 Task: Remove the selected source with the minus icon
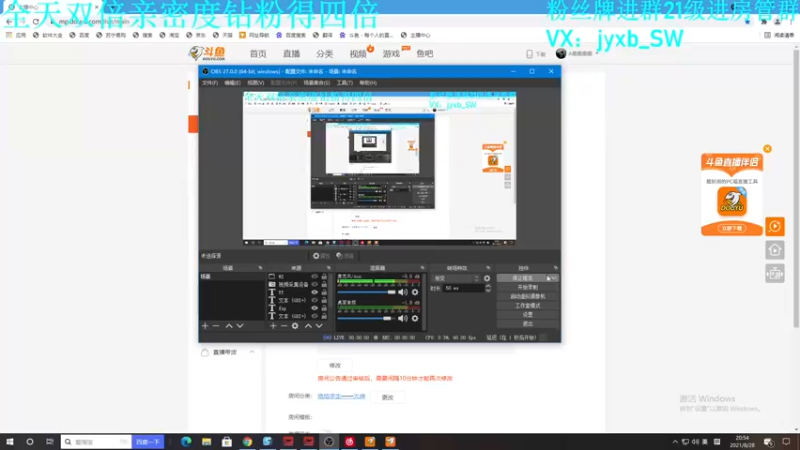coord(284,326)
